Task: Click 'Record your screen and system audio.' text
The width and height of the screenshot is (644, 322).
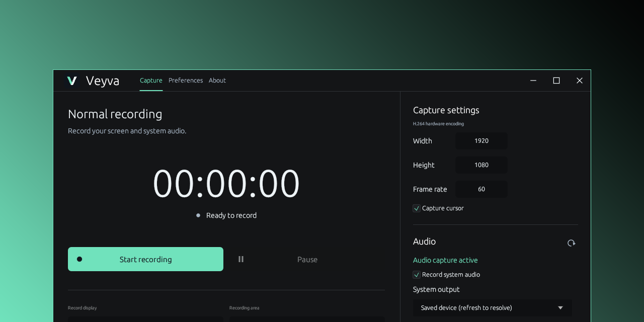Action: pyautogui.click(x=127, y=131)
